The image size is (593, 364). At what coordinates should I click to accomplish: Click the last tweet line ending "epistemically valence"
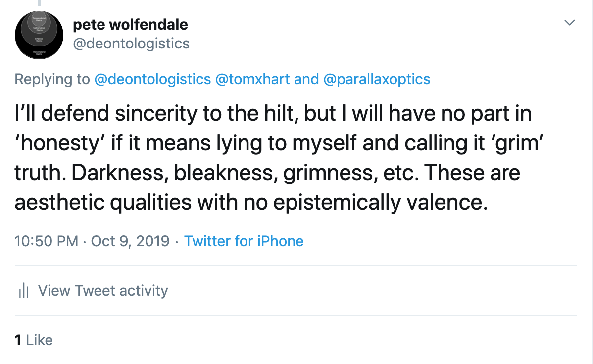(251, 203)
